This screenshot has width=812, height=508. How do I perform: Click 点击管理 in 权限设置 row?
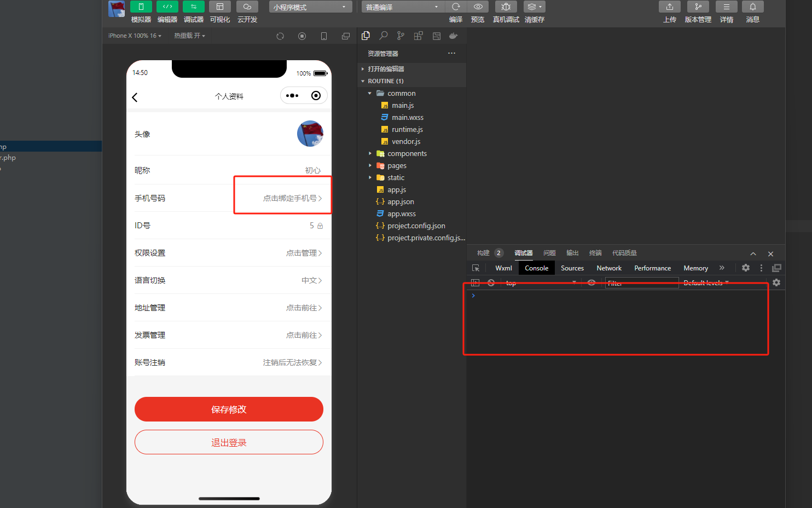pos(304,253)
